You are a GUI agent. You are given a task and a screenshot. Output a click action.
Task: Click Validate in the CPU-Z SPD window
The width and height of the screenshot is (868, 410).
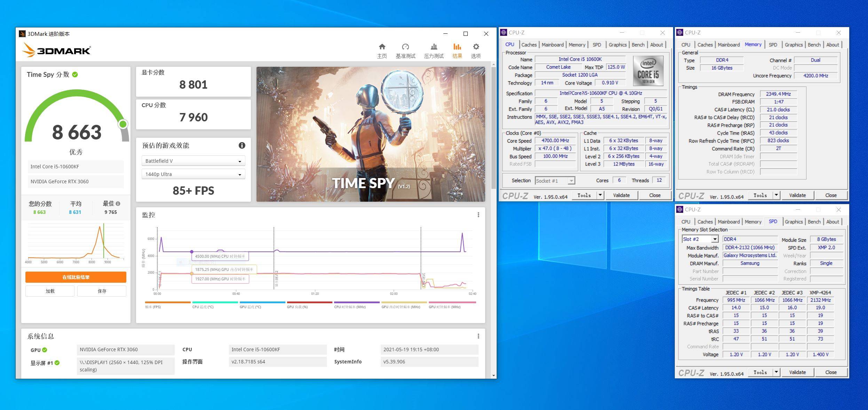[797, 372]
